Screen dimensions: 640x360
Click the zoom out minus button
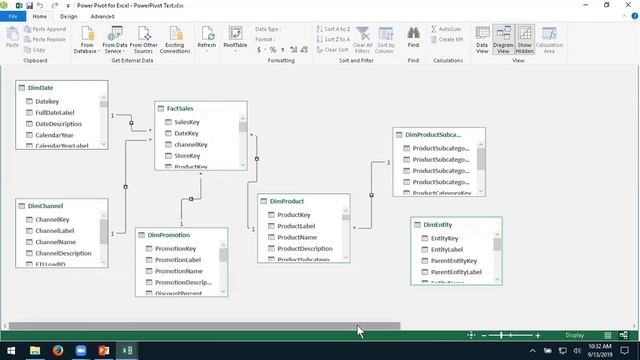click(484, 336)
